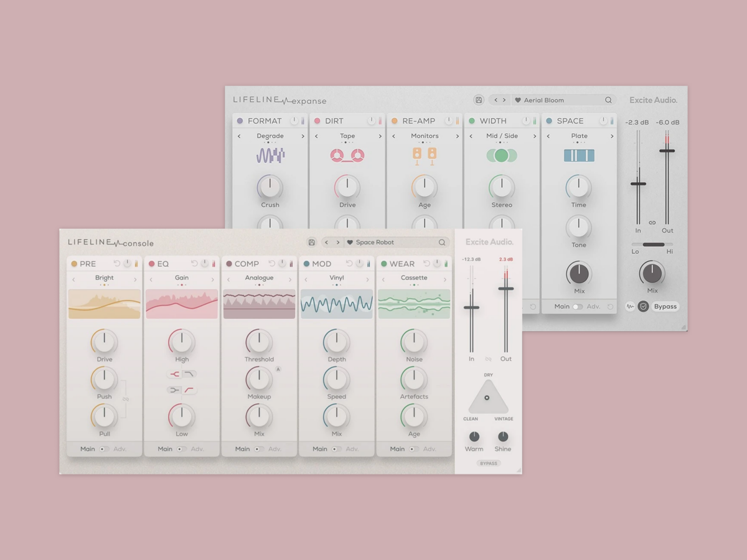Go to next WEAR mode after Cassette
The height and width of the screenshot is (560, 747).
pos(444,280)
